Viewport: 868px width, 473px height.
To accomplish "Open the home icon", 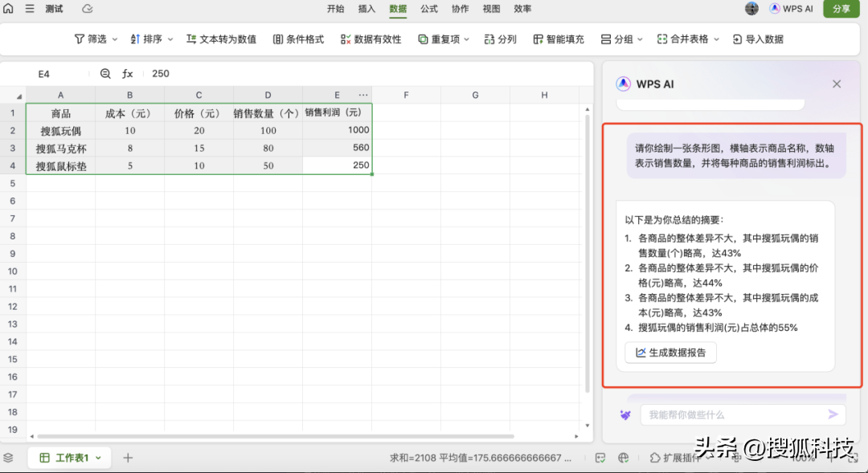I will coord(8,9).
